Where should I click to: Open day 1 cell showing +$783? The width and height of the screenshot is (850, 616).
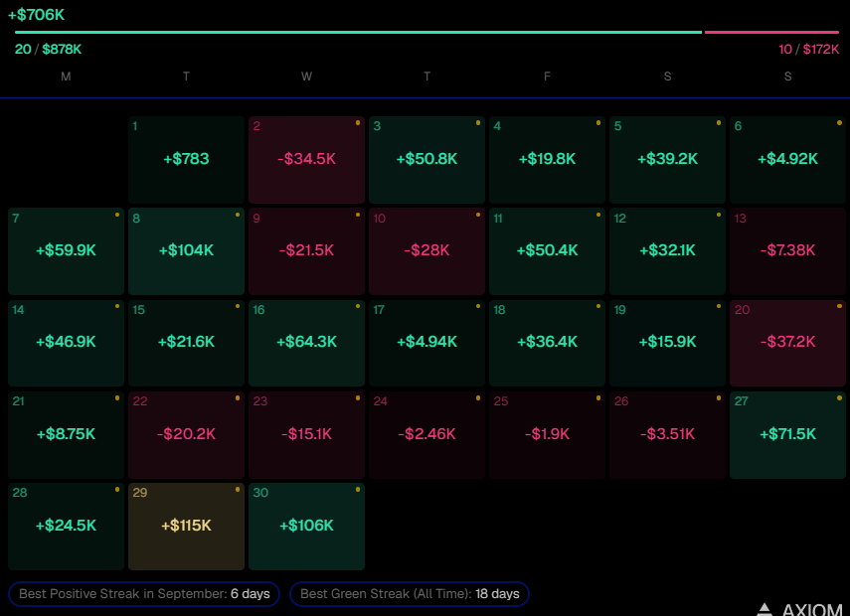click(x=187, y=160)
